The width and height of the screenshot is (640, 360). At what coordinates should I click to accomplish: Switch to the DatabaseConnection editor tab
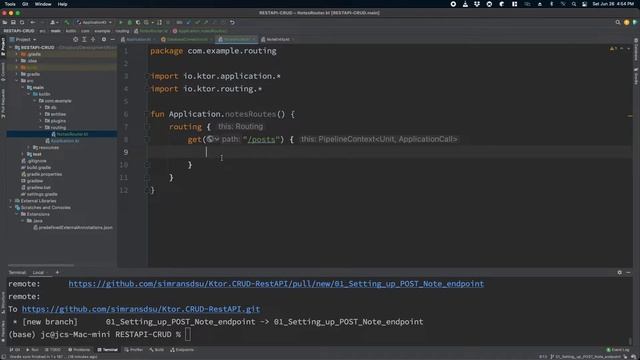[x=187, y=40]
